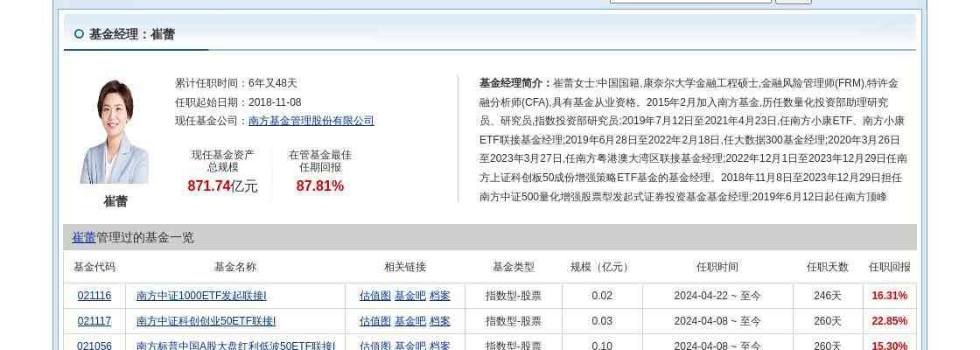Click the search input field at top
Screen dimensions: 980x350
tap(690, 1)
